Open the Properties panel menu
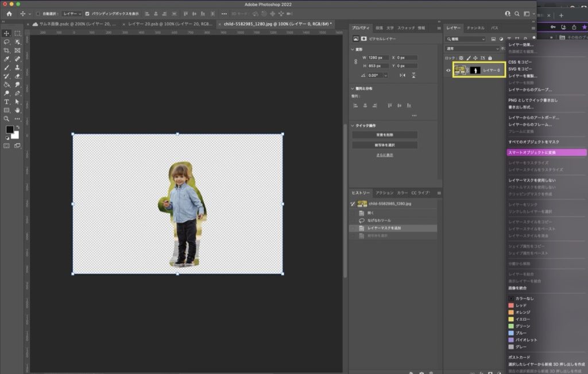588x374 pixels. pyautogui.click(x=439, y=28)
